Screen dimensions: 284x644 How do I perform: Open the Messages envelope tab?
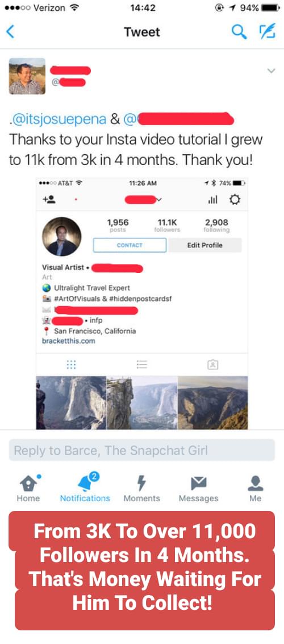point(198,488)
